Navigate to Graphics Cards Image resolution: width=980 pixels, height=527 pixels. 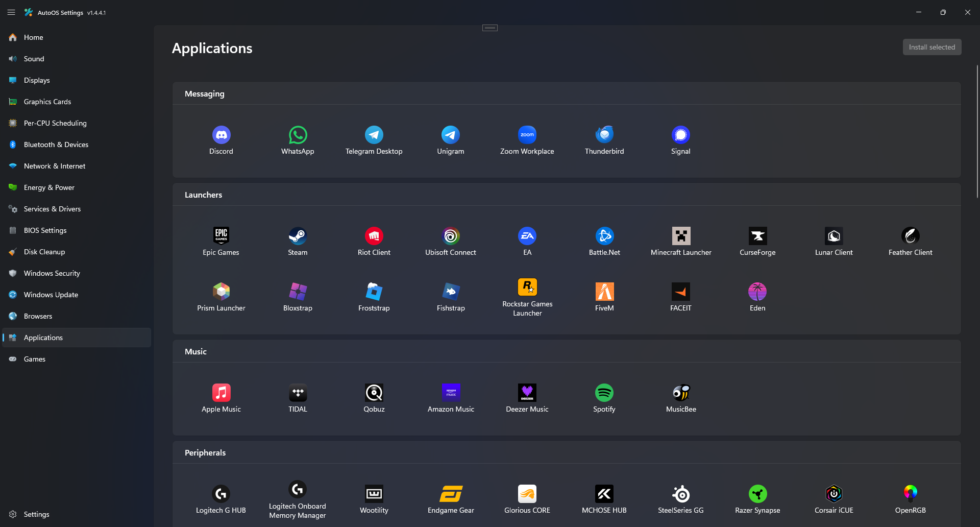point(77,102)
